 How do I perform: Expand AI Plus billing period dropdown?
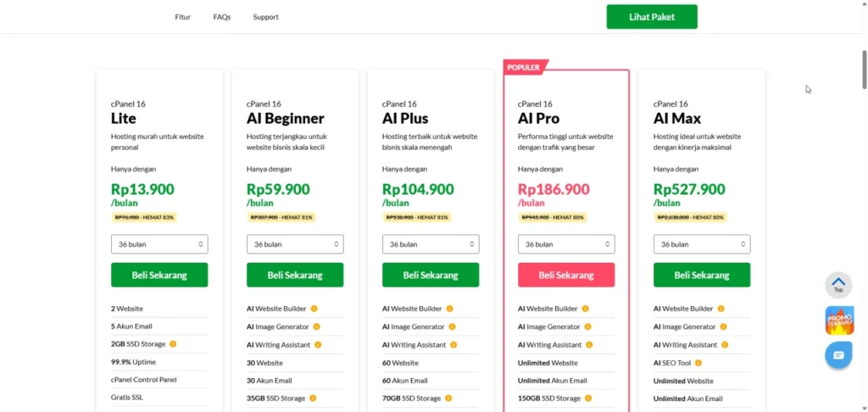click(431, 244)
